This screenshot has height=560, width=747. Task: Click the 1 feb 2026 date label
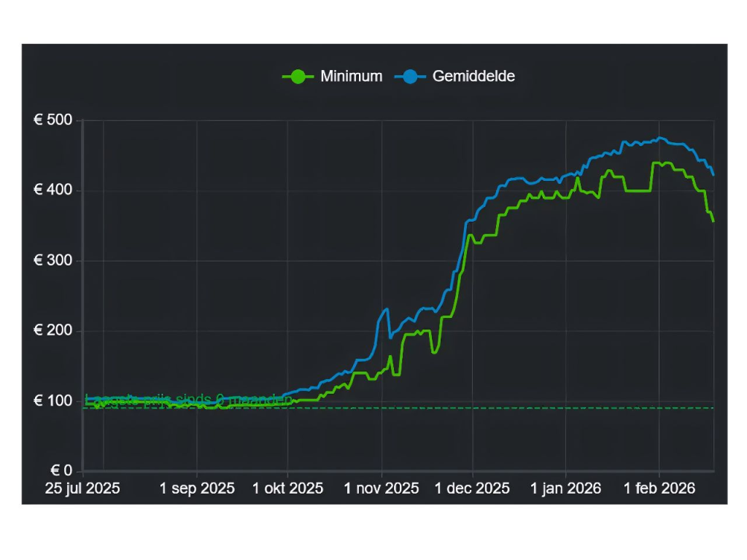[659, 489]
